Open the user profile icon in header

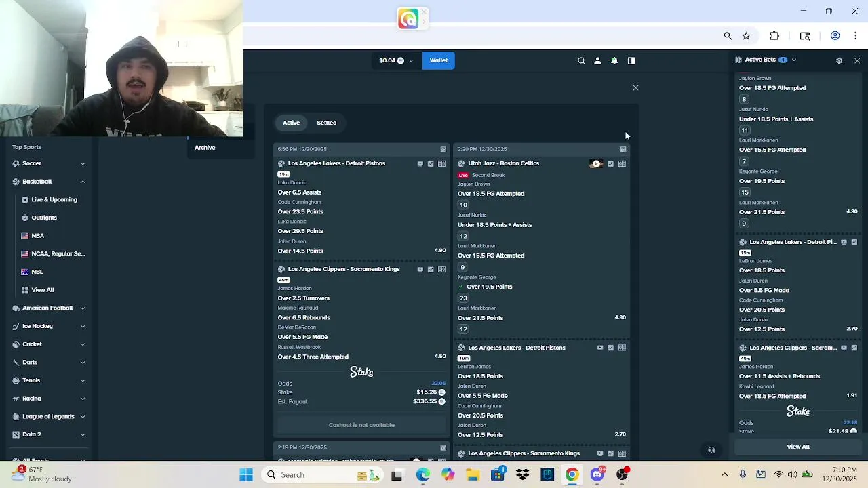coord(597,60)
